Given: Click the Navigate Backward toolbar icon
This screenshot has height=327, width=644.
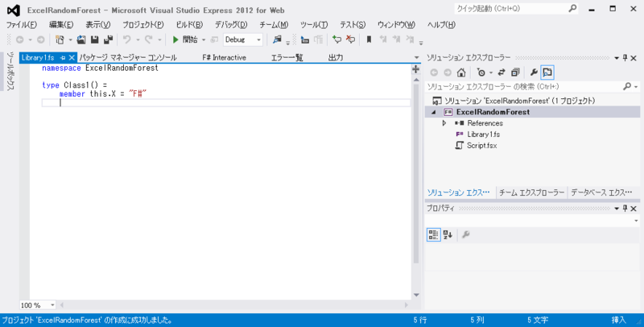Looking at the screenshot, I should click(19, 39).
